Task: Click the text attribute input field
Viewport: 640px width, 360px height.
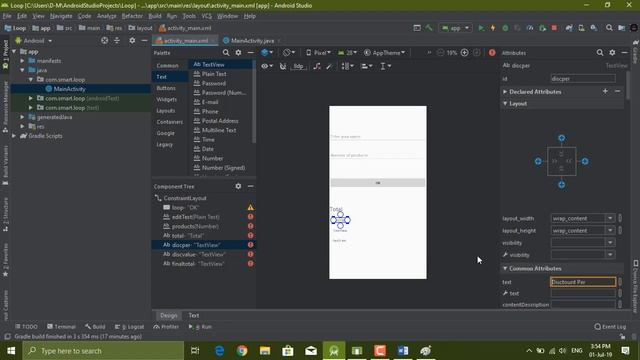Action: 583,282
